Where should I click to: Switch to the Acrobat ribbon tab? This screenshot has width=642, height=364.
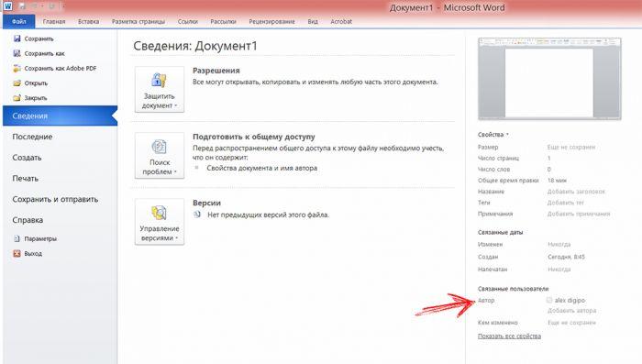(341, 22)
